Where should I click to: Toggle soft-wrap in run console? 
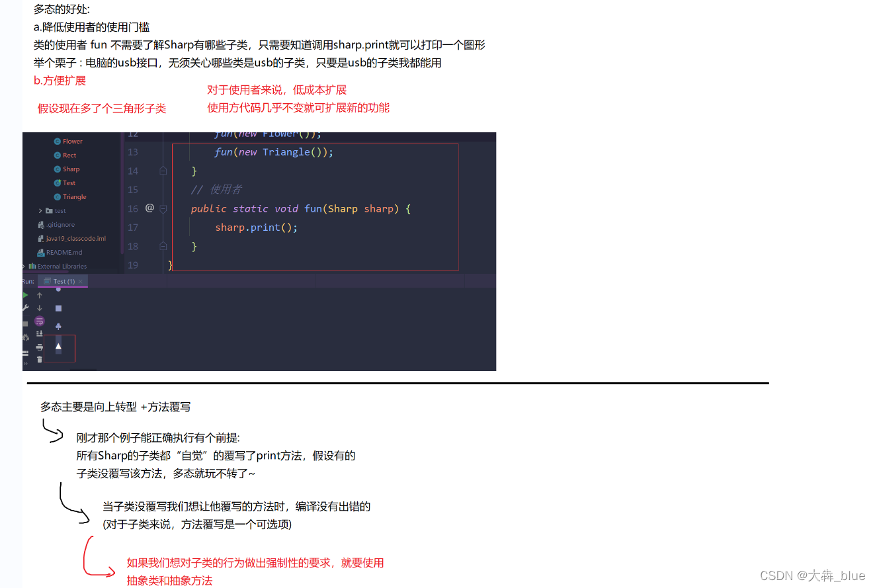tap(39, 321)
